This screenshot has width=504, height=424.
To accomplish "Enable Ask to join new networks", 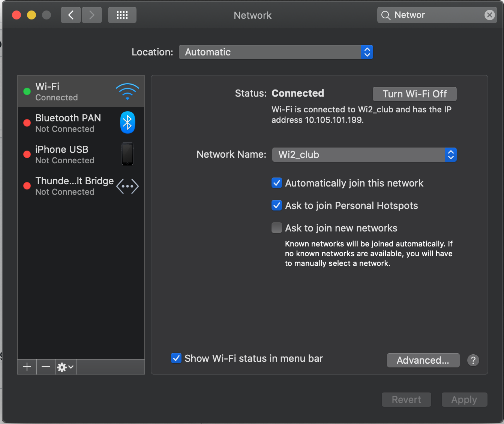I will (x=277, y=228).
